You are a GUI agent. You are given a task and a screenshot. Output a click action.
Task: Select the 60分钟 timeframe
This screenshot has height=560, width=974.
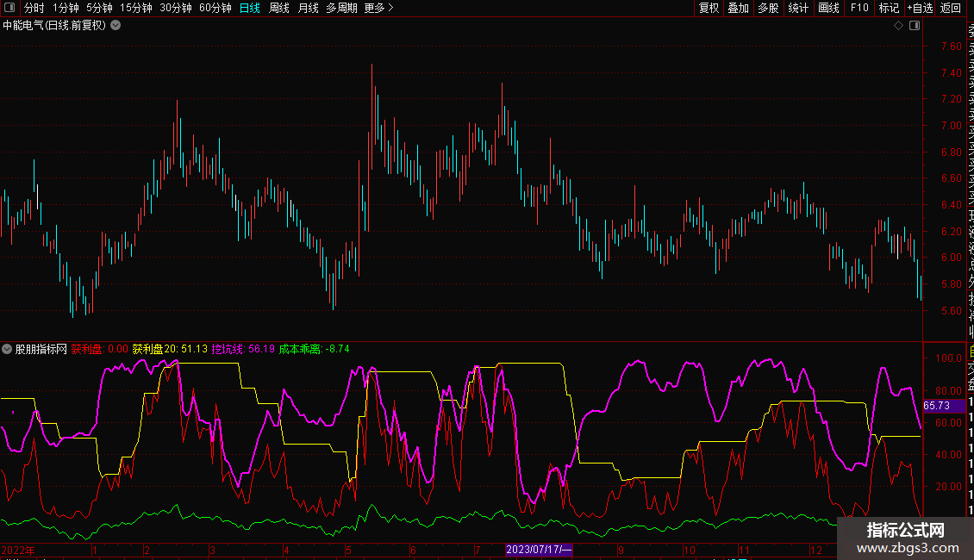tap(215, 8)
